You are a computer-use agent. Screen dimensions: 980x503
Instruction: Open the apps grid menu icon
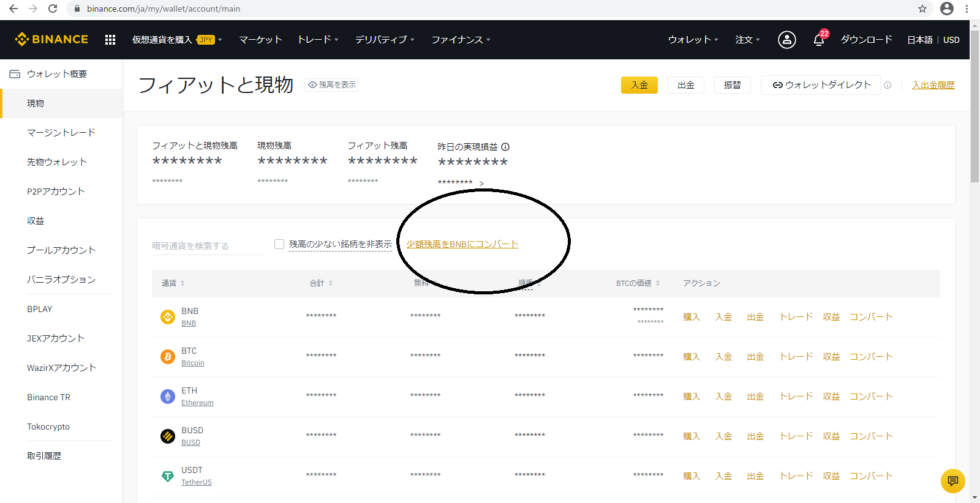[110, 40]
